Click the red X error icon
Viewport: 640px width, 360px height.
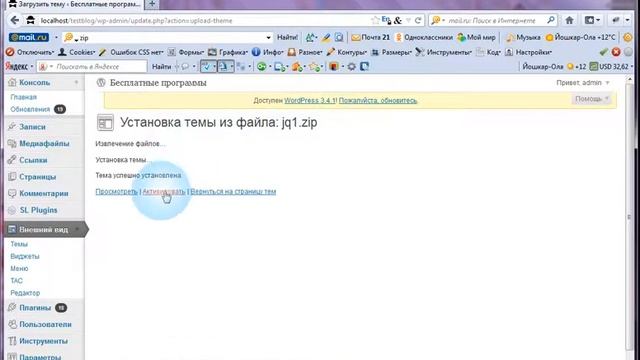[616, 52]
